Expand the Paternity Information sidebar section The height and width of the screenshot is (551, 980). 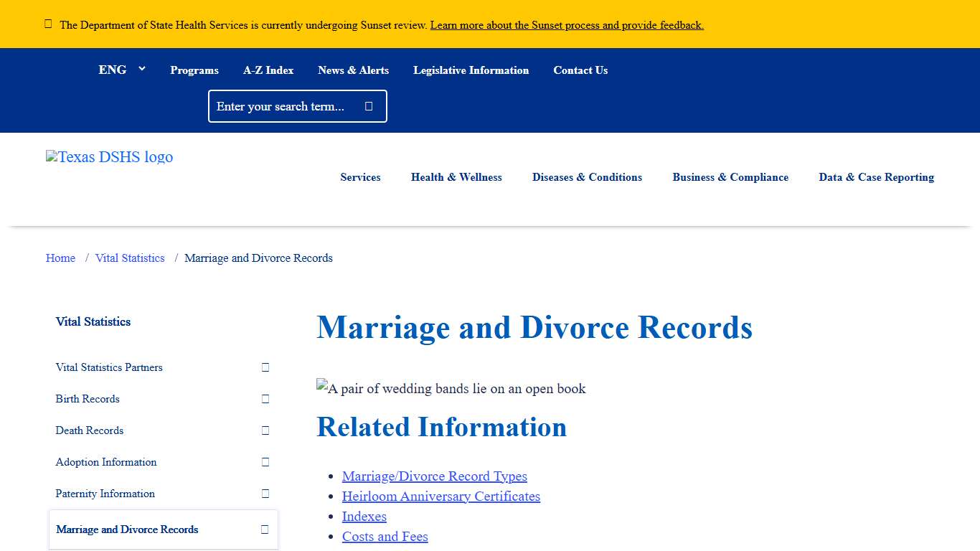point(265,494)
